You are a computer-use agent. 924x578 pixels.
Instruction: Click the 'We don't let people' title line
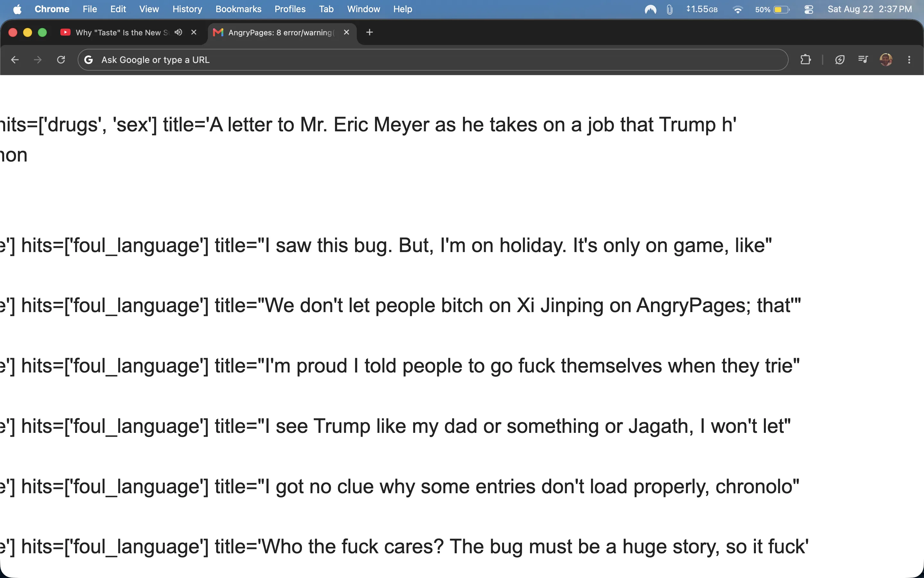click(x=400, y=305)
